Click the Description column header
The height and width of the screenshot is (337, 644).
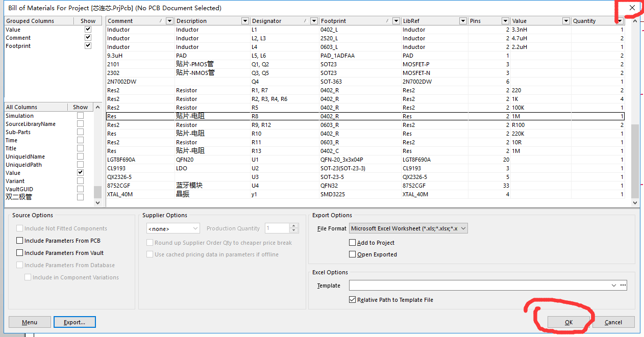pos(212,21)
